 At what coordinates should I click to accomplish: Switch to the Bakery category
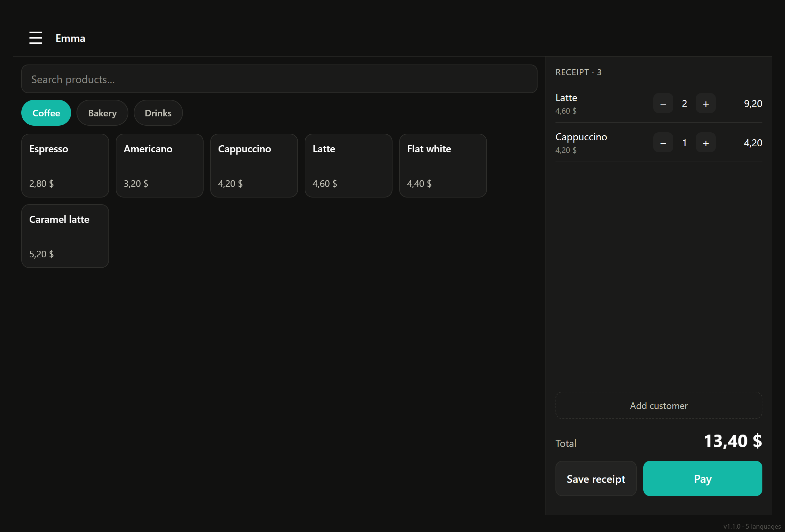point(102,113)
